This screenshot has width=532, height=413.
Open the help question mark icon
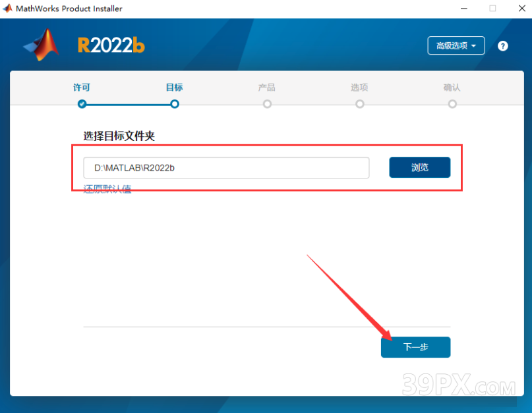pyautogui.click(x=502, y=45)
